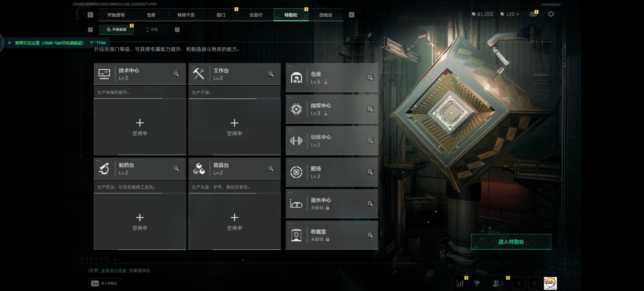Viewport: 644px width, 291px height.
Task: Open the 靶场 department row
Action: coord(332,172)
